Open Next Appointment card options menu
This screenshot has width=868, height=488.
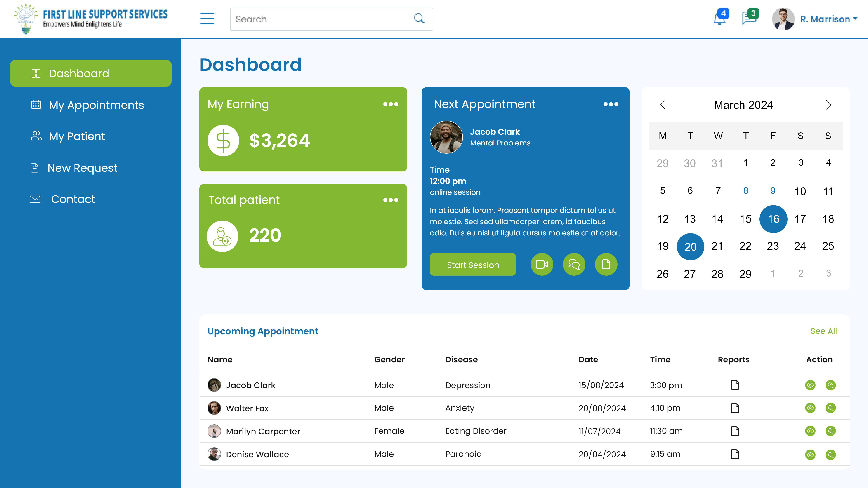(611, 104)
